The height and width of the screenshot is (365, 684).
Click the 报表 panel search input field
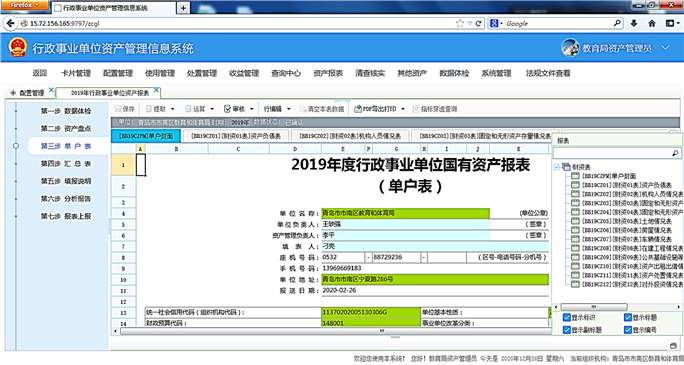612,153
